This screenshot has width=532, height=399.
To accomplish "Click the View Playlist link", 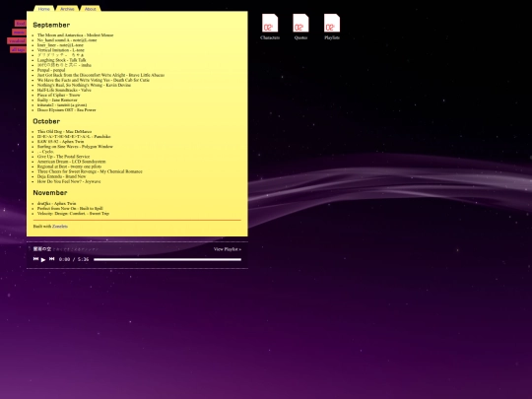I will [228, 249].
